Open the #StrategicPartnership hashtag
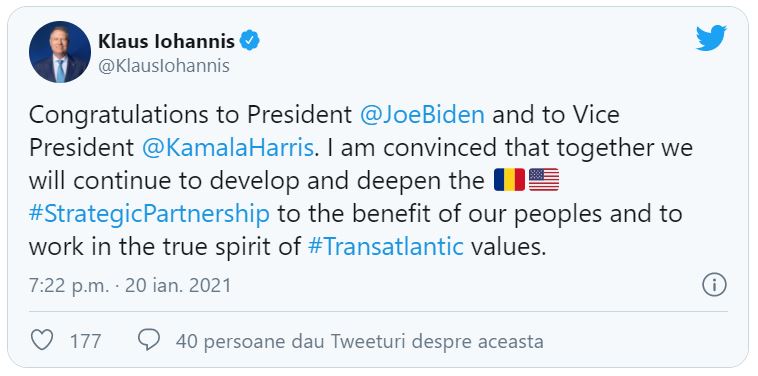This screenshot has width=758, height=376. tap(149, 214)
